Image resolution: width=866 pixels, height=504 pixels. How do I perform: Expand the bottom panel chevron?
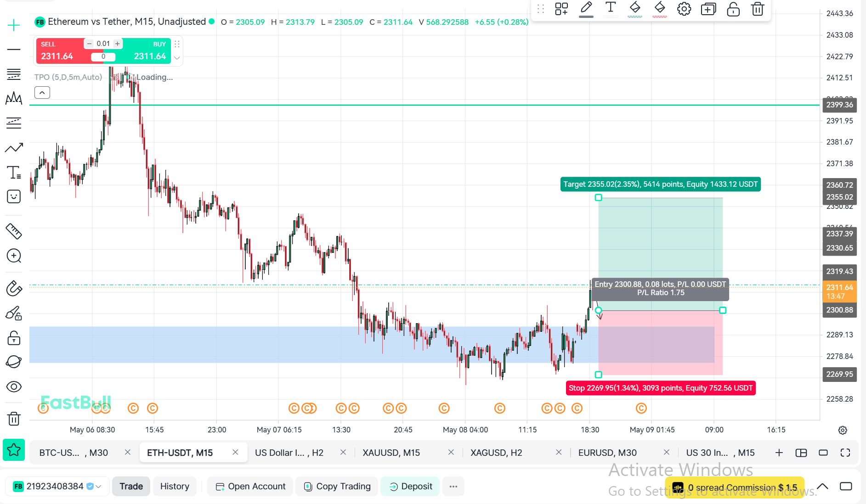[x=822, y=487]
